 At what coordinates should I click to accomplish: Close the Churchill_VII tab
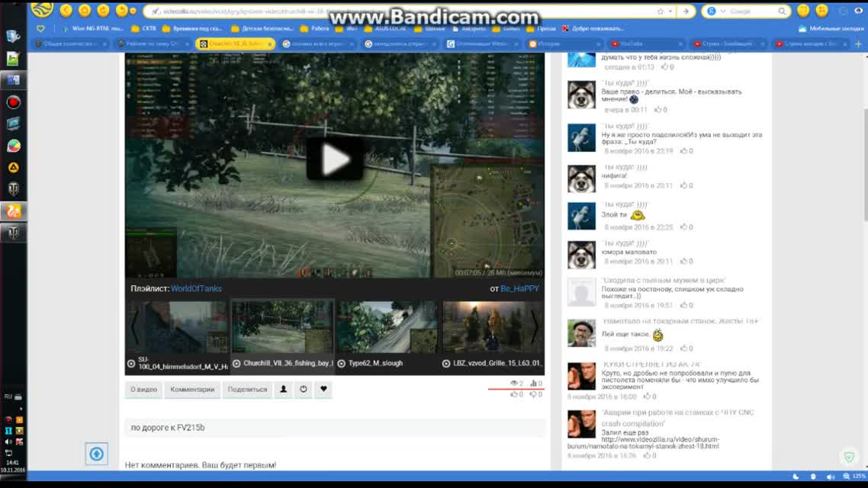click(x=269, y=43)
